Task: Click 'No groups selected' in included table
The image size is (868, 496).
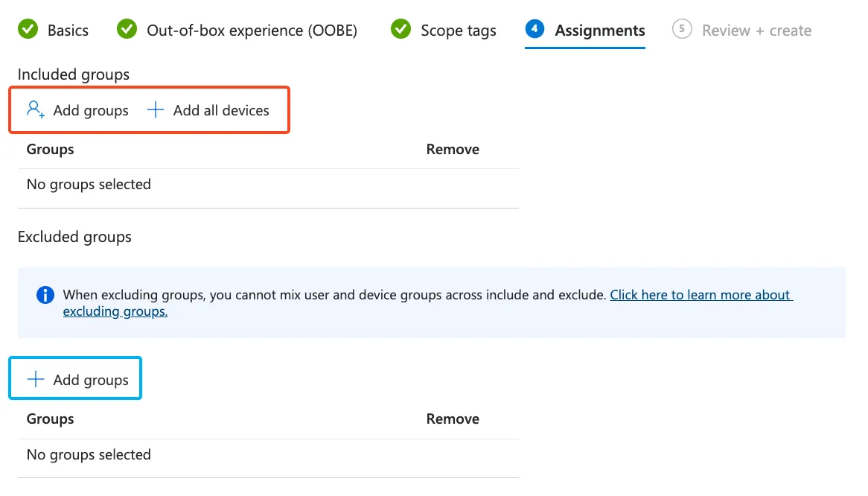Action: pyautogui.click(x=89, y=185)
